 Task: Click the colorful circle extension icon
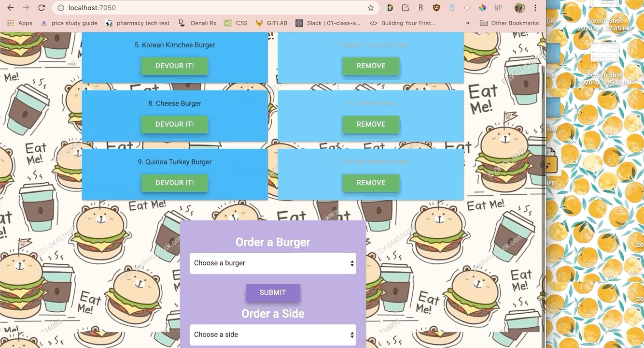[482, 8]
